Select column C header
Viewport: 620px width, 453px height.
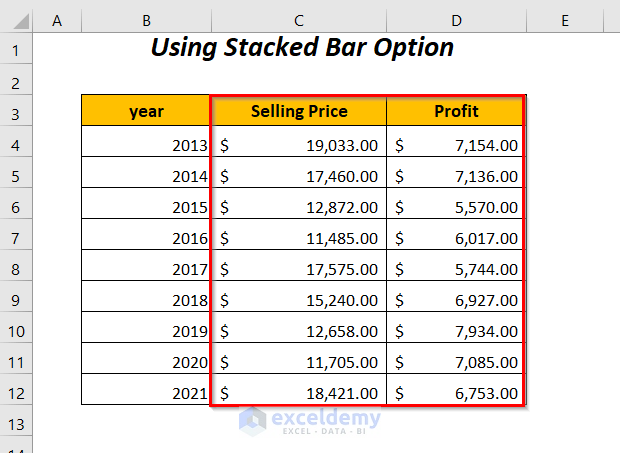tap(298, 20)
